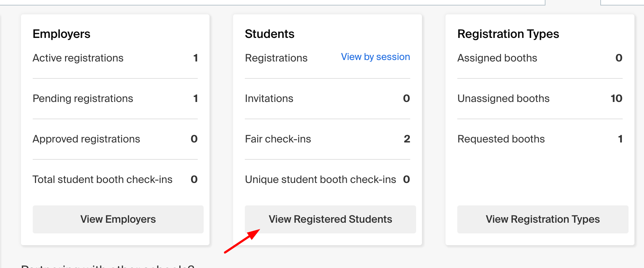644x268 pixels.
Task: Click the Students Registrations label
Action: (x=276, y=58)
